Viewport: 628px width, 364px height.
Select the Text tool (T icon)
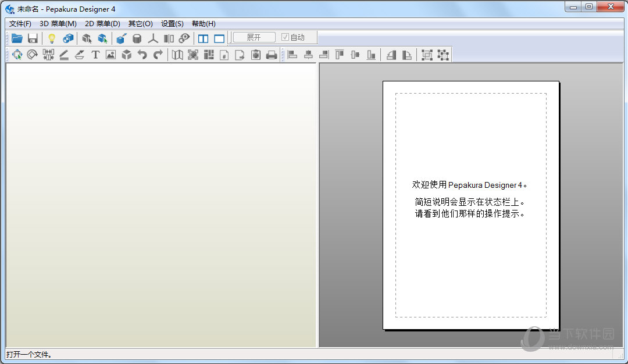click(x=95, y=55)
